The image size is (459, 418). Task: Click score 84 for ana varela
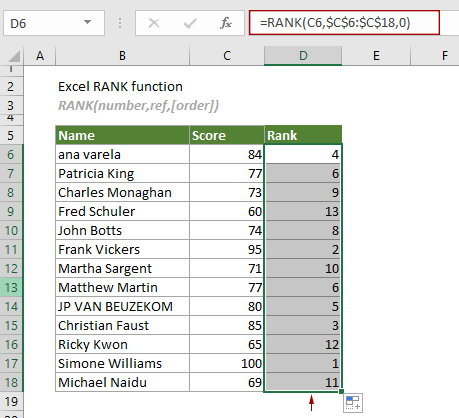pyautogui.click(x=227, y=154)
